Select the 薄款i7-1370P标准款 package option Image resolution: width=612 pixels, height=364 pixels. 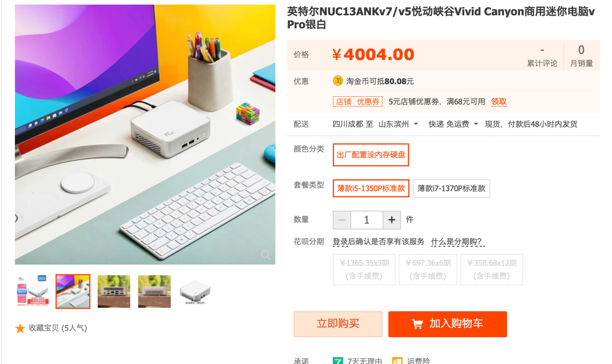(x=451, y=189)
